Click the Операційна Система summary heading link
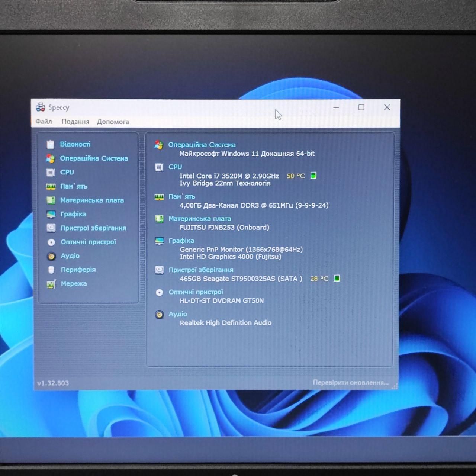Viewport: 476px width, 476px height. tap(202, 145)
